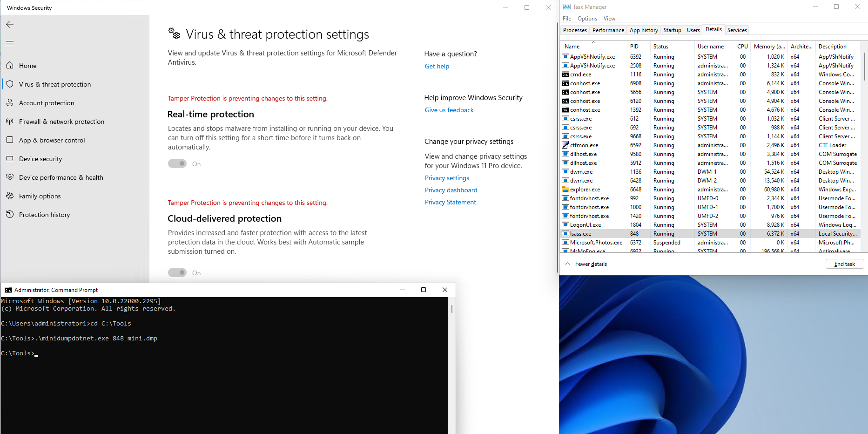Click the shield icon for Virus & threat protection
Viewport: 868px width, 434px height.
(10, 84)
